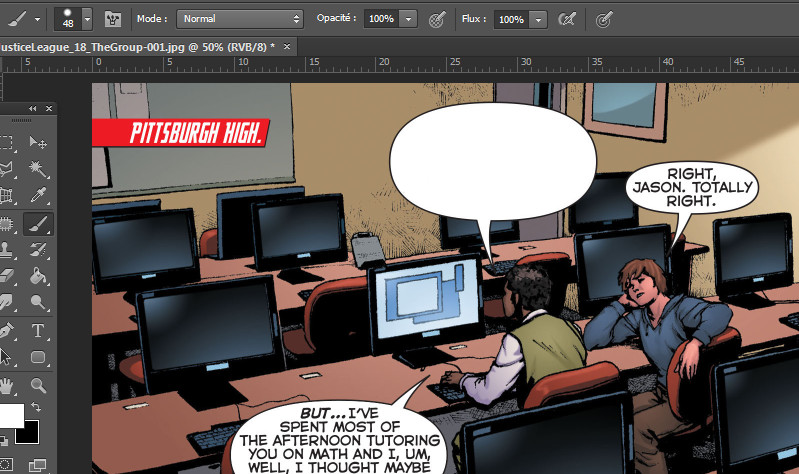Image resolution: width=799 pixels, height=474 pixels.
Task: Open the Flux slider dropdown arrow
Action: tap(538, 19)
